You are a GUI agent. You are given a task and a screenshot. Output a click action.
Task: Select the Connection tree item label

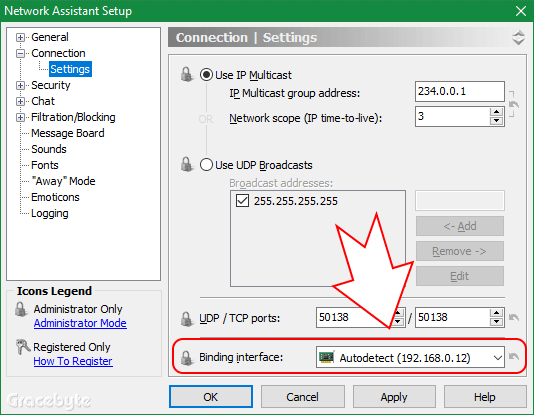pyautogui.click(x=58, y=53)
